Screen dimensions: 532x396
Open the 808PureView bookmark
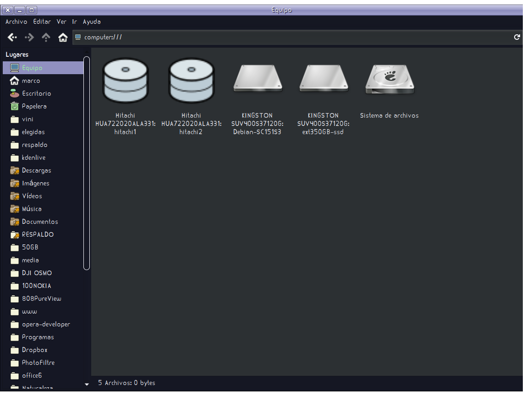pyautogui.click(x=43, y=298)
